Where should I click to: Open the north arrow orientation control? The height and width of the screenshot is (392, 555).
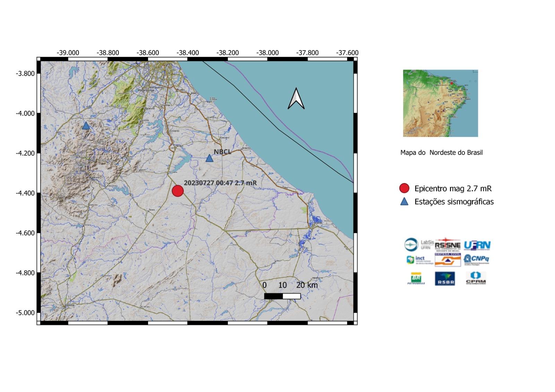click(297, 99)
